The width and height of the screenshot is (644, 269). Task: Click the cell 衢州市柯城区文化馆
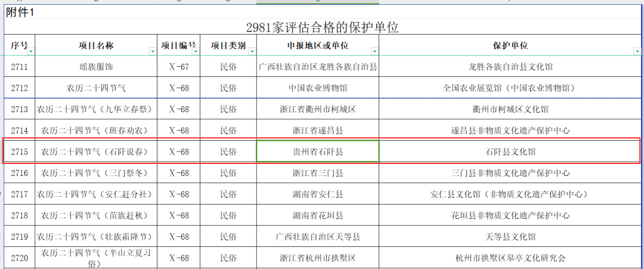click(x=510, y=109)
